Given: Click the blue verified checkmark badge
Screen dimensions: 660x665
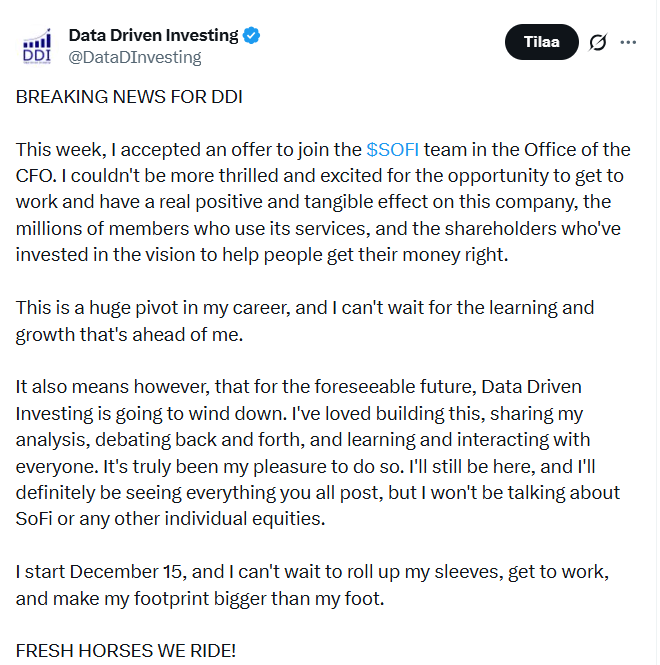Looking at the screenshot, I should (x=252, y=36).
